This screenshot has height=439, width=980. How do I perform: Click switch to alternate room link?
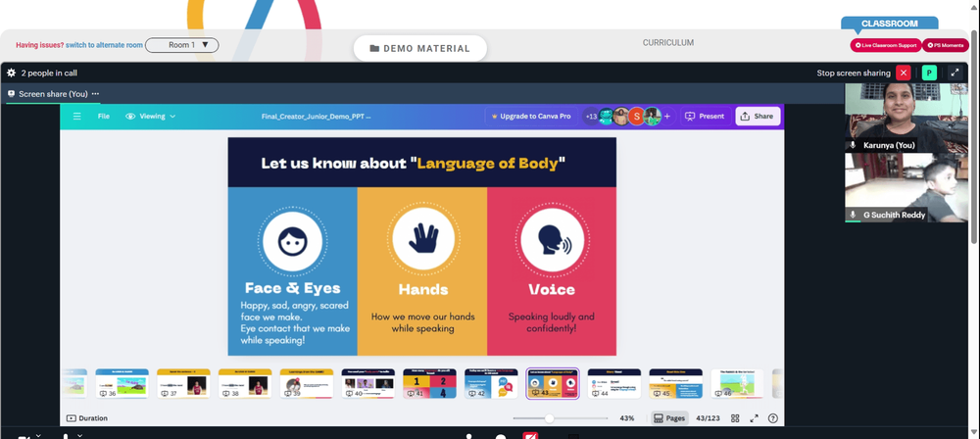[105, 45]
